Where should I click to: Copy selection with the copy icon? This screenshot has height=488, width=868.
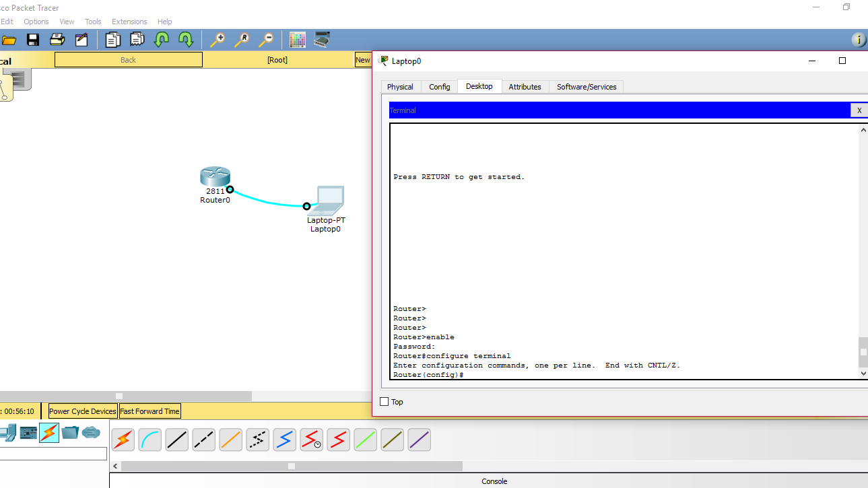tap(112, 40)
